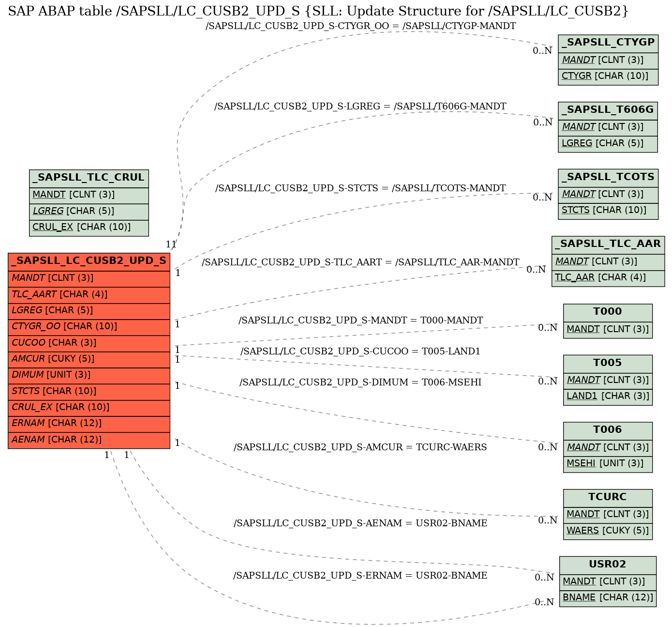Select the CTYGR_OO [CHAR (10)] field
The image size is (672, 627).
(89, 327)
